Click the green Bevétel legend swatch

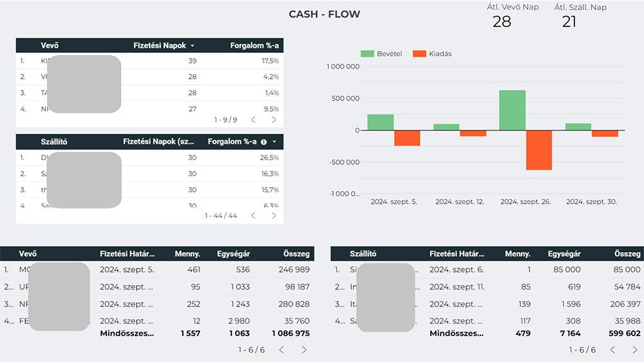(x=367, y=54)
